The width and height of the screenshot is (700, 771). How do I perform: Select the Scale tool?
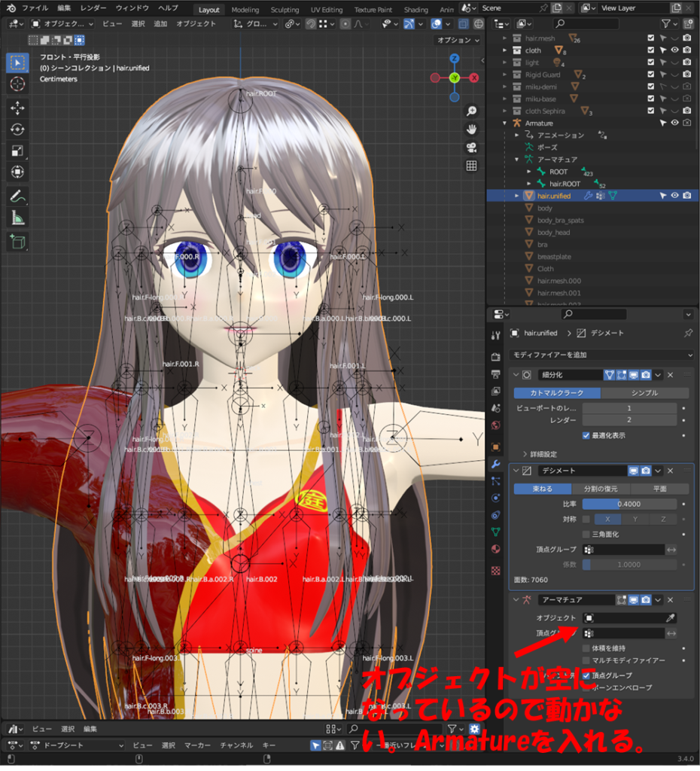tap(18, 151)
